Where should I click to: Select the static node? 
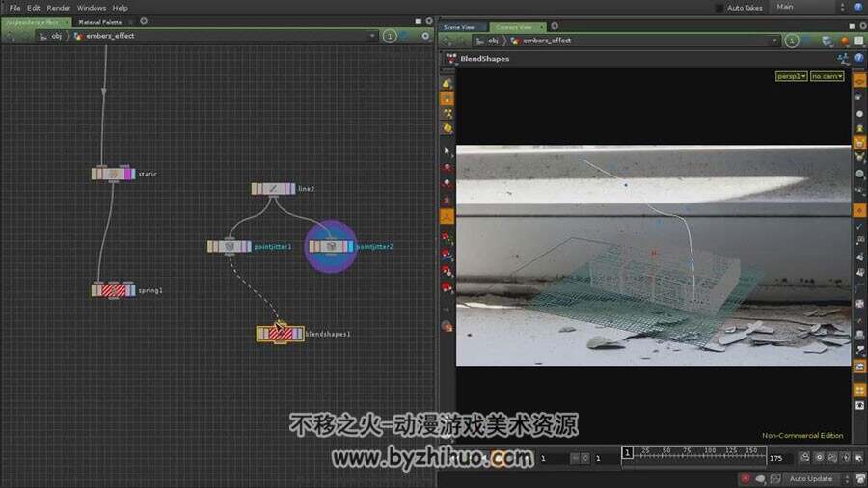(113, 174)
